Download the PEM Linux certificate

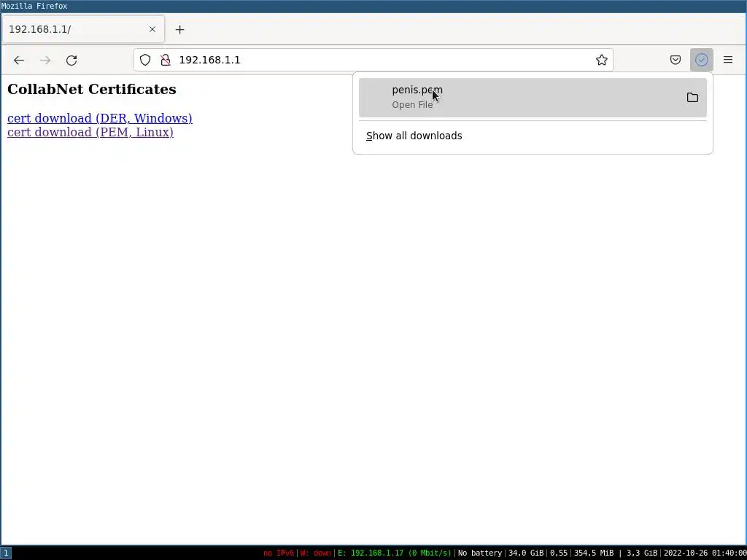coord(90,132)
